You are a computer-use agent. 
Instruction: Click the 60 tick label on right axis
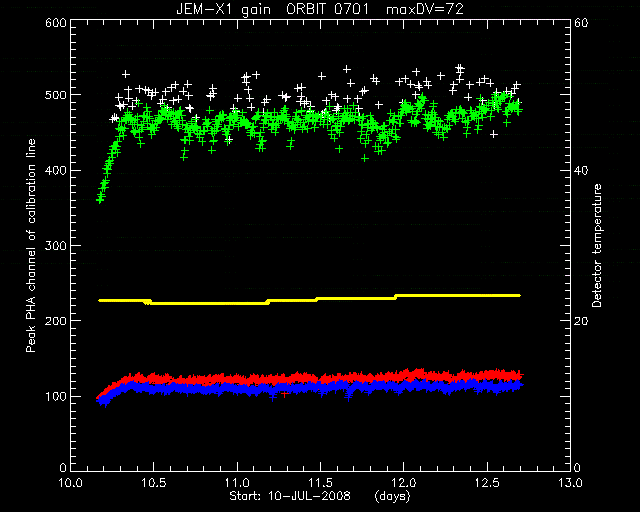581,23
